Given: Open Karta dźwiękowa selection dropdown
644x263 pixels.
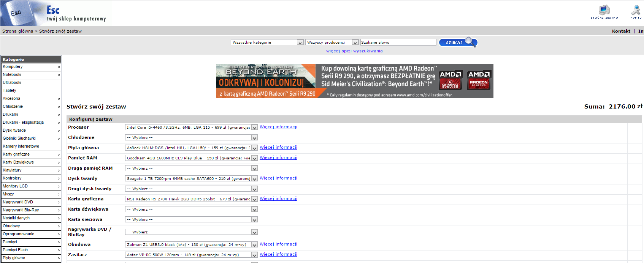Looking at the screenshot, I should pos(192,209).
